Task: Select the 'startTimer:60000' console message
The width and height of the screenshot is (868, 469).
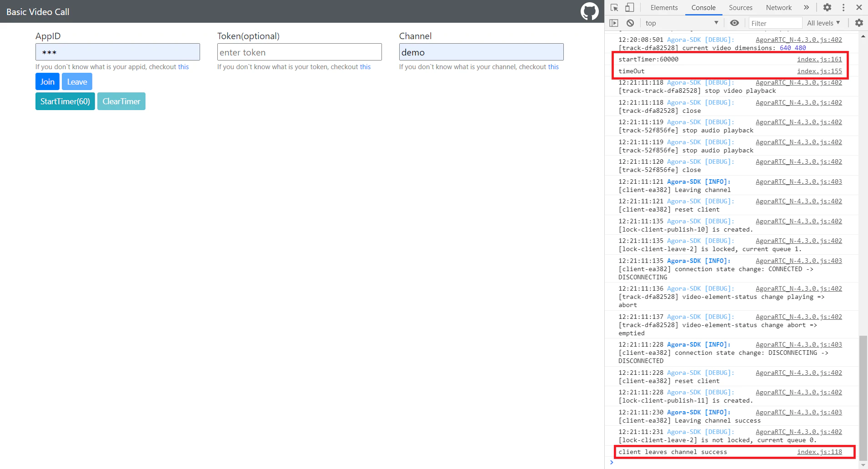Action: tap(648, 59)
